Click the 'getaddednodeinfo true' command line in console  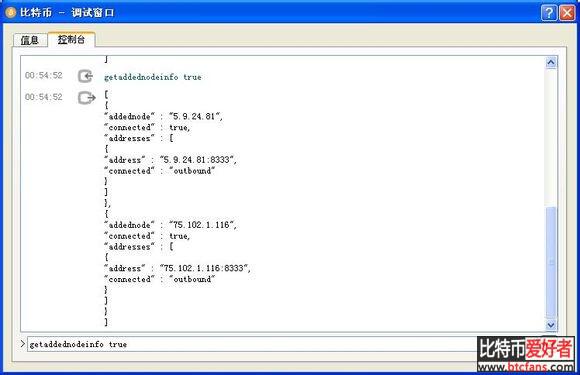(x=153, y=77)
